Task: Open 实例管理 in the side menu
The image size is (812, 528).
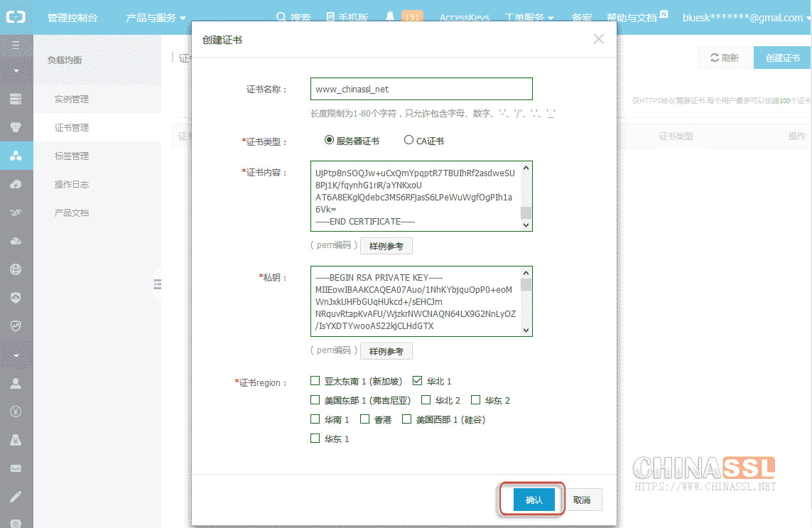Action: (72, 99)
